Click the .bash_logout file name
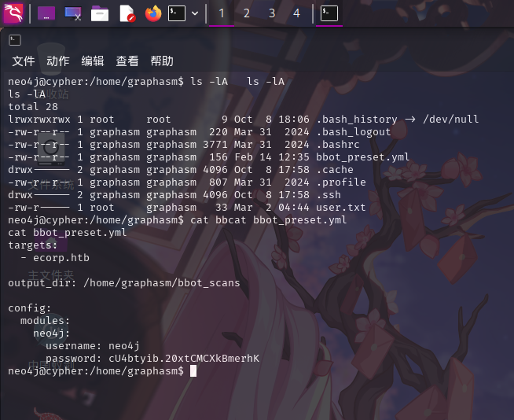Image resolution: width=514 pixels, height=420 pixels. 354,132
